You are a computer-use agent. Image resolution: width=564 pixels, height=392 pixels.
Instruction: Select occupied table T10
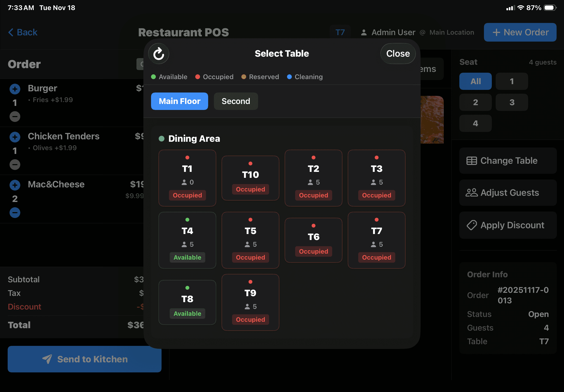coord(250,178)
